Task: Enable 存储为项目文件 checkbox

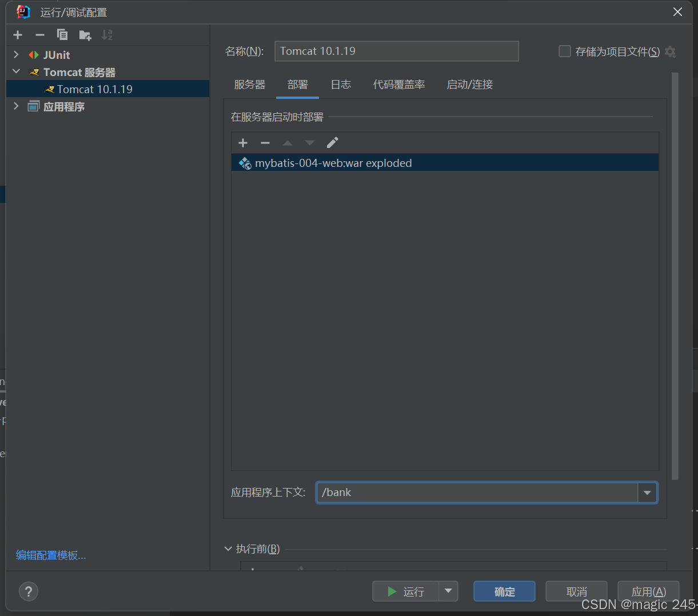Action: pos(565,51)
